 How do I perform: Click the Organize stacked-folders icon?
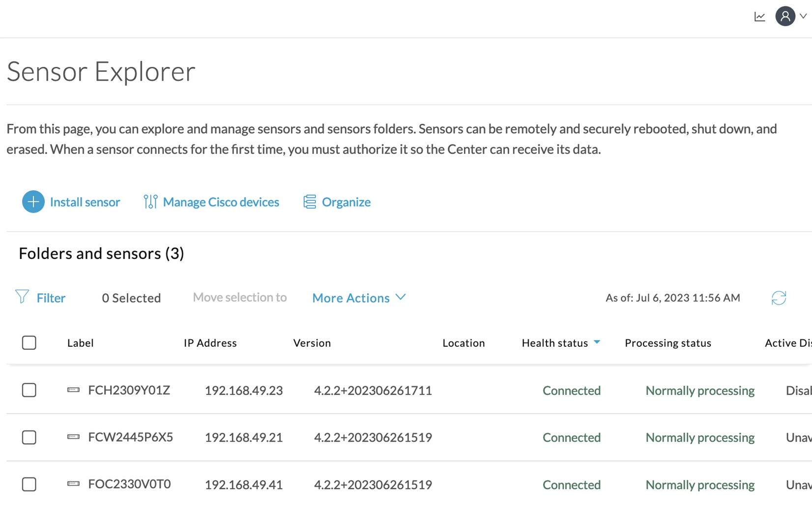(x=309, y=201)
